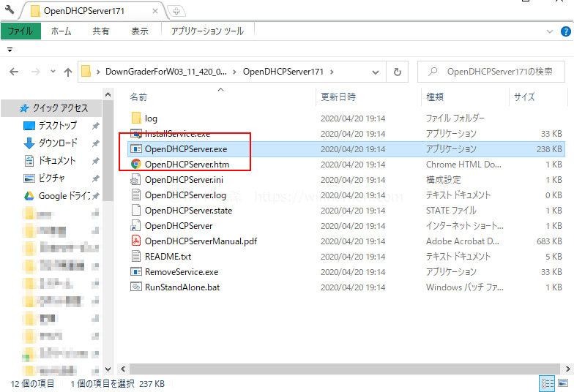Click the pin icon next to デスクトップ
574x392 pixels.
click(95, 126)
